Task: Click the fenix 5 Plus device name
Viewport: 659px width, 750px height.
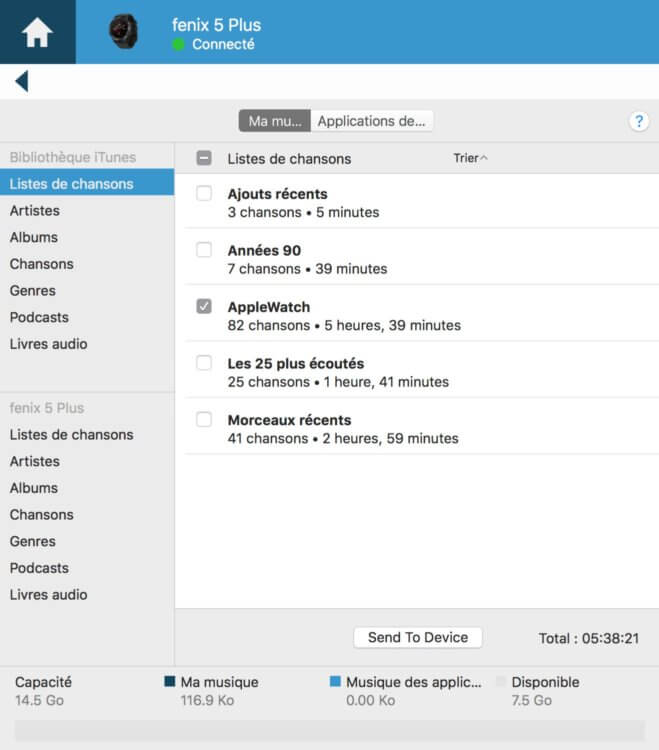Action: [216, 25]
